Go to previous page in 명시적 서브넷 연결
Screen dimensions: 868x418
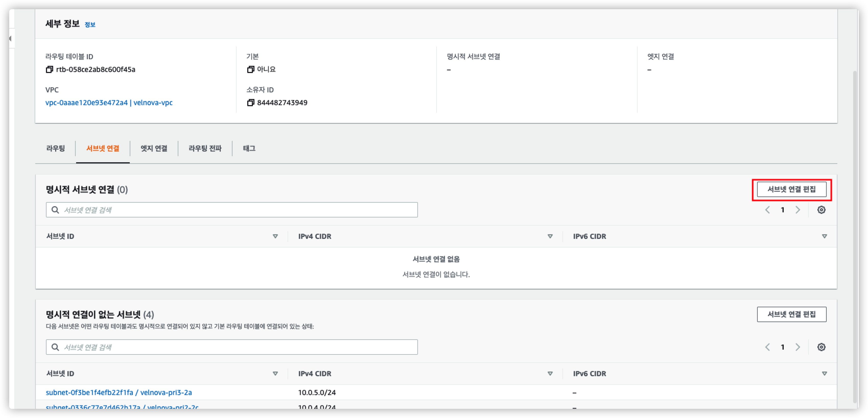pyautogui.click(x=768, y=210)
